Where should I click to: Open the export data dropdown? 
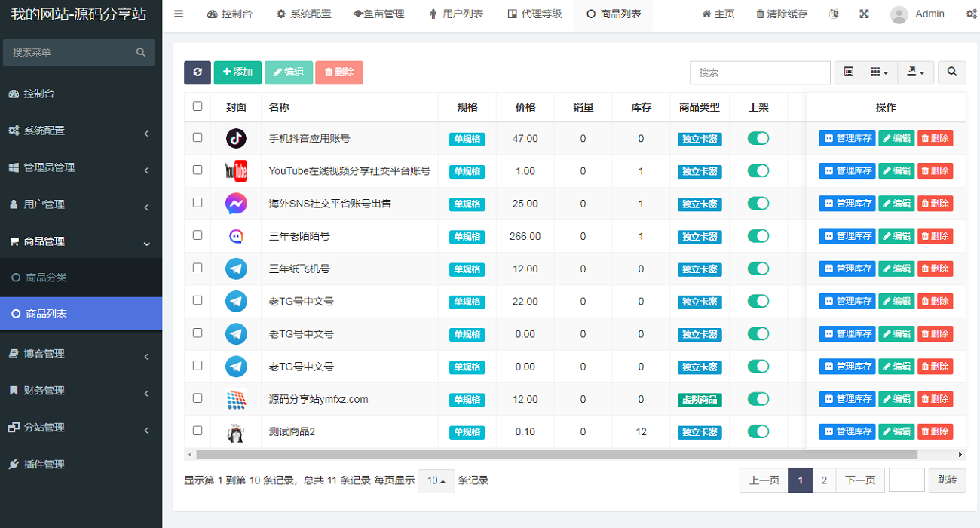click(x=915, y=72)
